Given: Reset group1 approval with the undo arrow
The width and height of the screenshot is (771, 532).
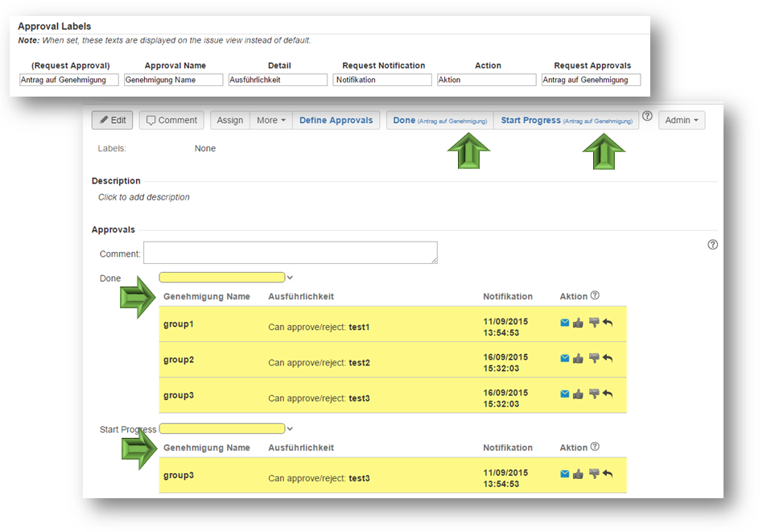Looking at the screenshot, I should pyautogui.click(x=608, y=323).
